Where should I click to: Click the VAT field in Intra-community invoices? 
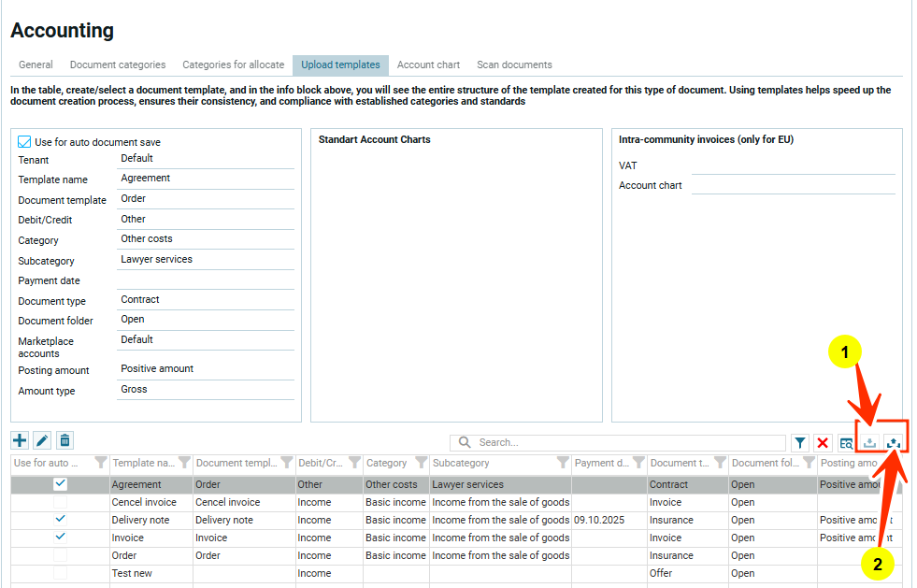(x=793, y=165)
